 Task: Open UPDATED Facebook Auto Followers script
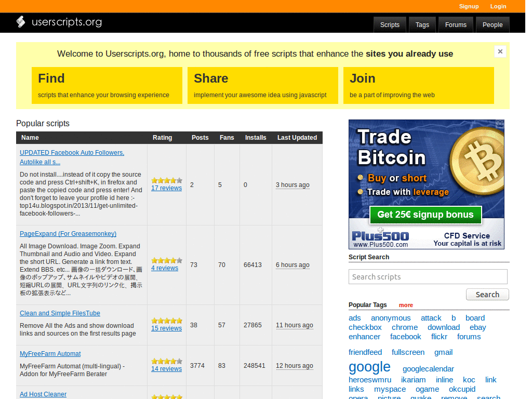click(x=72, y=157)
